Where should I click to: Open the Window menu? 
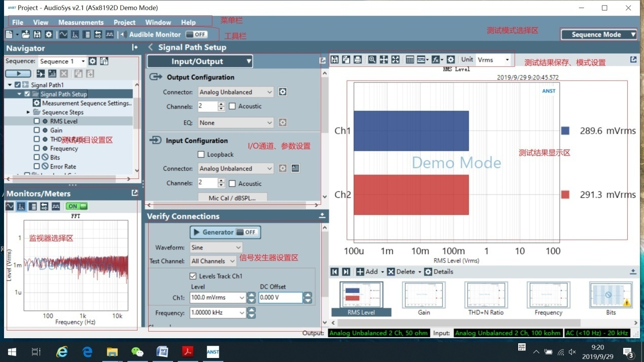point(158,22)
